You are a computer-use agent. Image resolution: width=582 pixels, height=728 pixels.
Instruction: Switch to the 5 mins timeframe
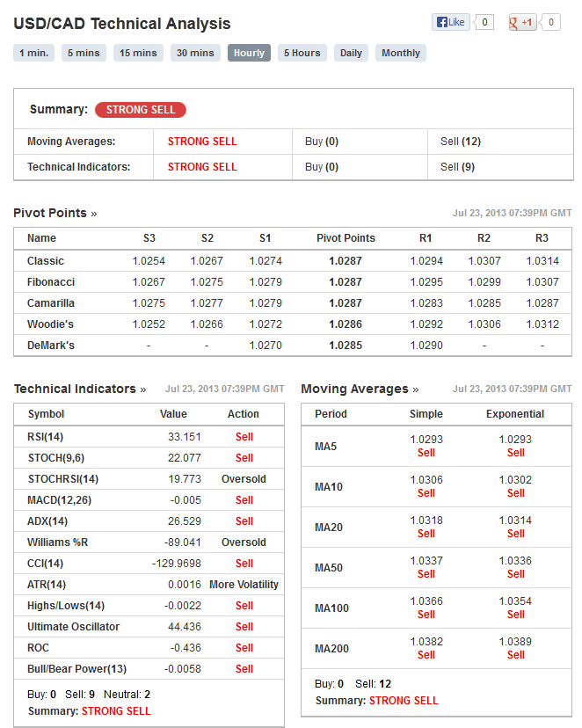(x=84, y=53)
